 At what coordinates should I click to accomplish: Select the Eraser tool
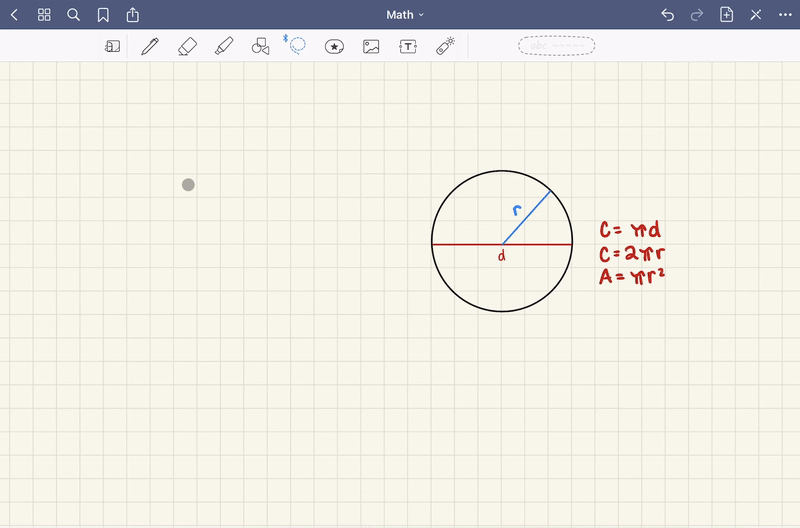coord(187,46)
